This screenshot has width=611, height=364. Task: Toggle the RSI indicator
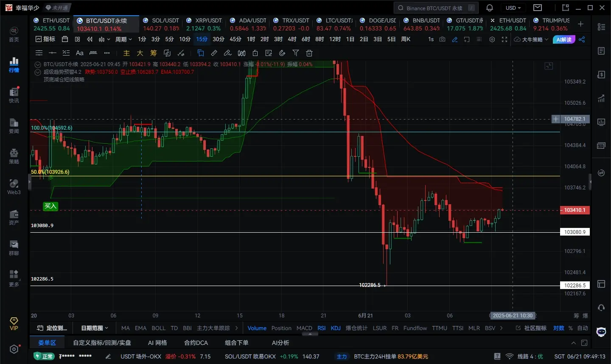pos(322,328)
